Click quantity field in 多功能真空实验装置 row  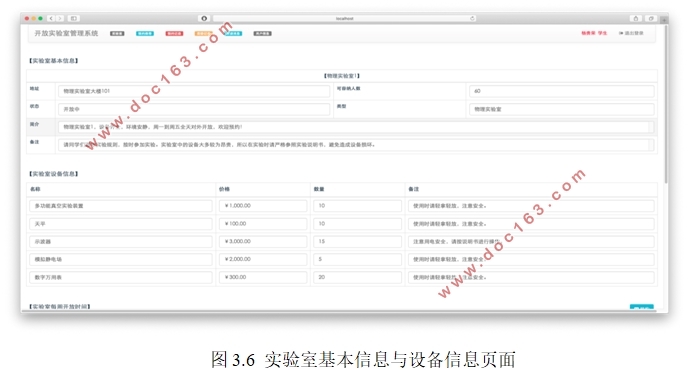point(357,206)
